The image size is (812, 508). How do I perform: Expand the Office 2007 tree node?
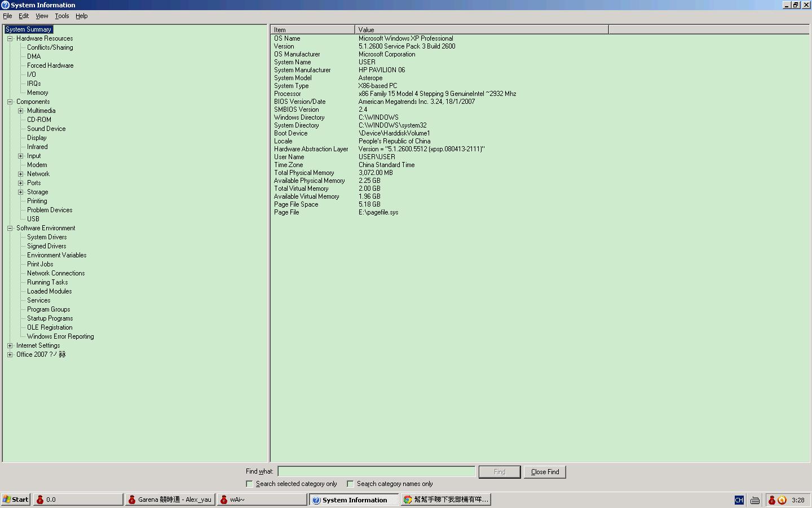[10, 354]
